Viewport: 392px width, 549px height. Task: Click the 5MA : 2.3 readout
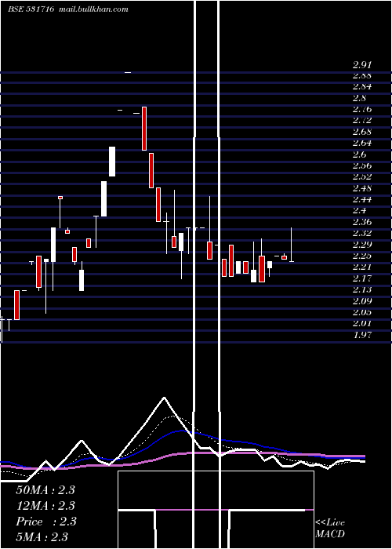pyautogui.click(x=42, y=537)
